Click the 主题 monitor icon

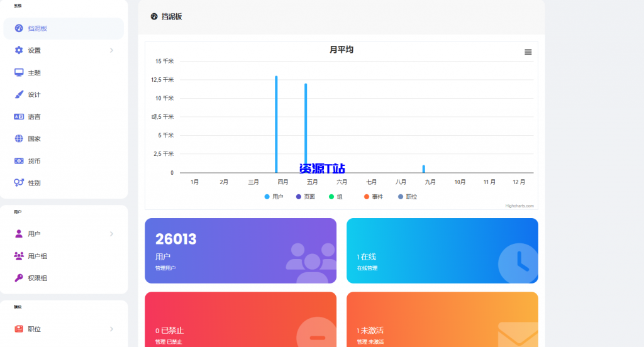click(x=19, y=72)
